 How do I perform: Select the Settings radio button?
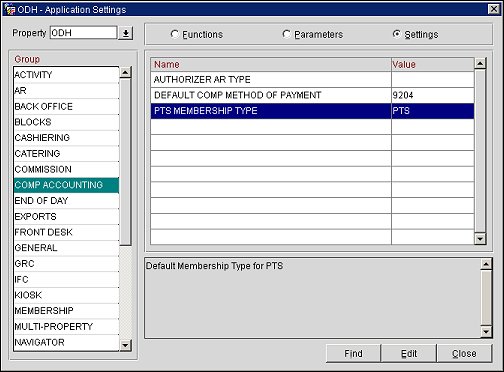[396, 34]
